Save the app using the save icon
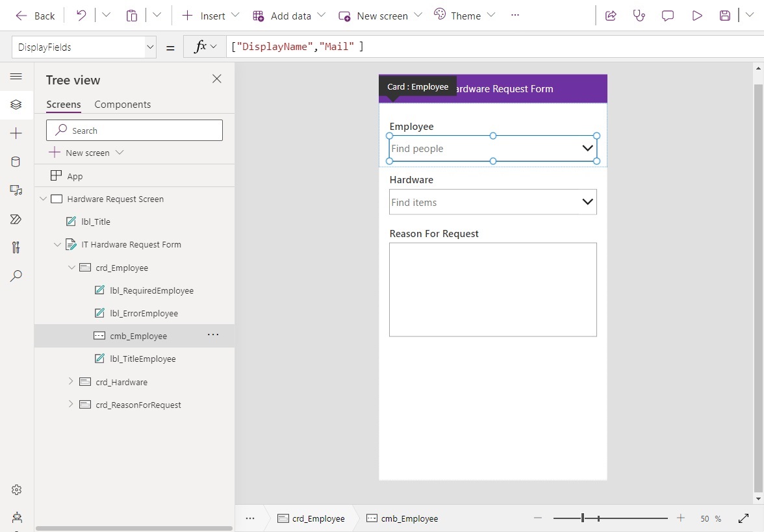 coord(724,15)
